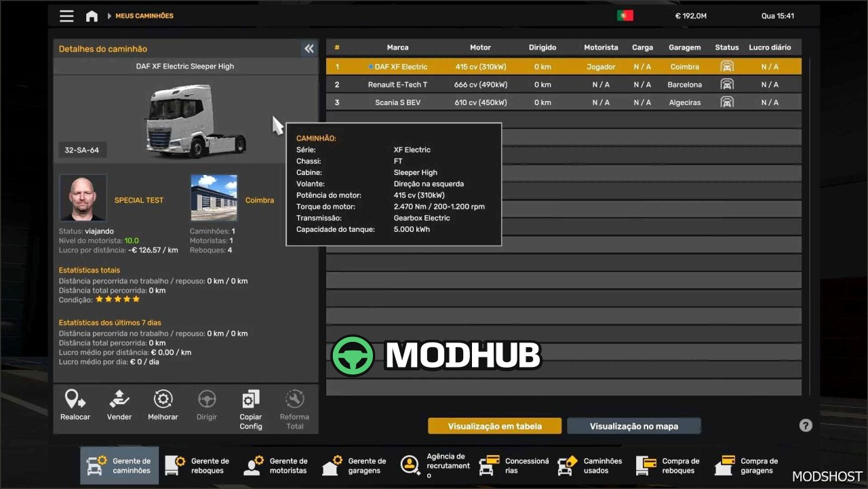The image size is (868, 489).
Task: Sort table by Garagem column
Action: pos(684,47)
